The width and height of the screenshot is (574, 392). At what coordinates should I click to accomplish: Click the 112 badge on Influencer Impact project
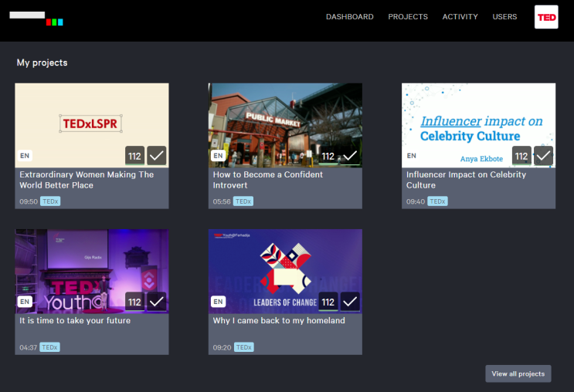(521, 156)
